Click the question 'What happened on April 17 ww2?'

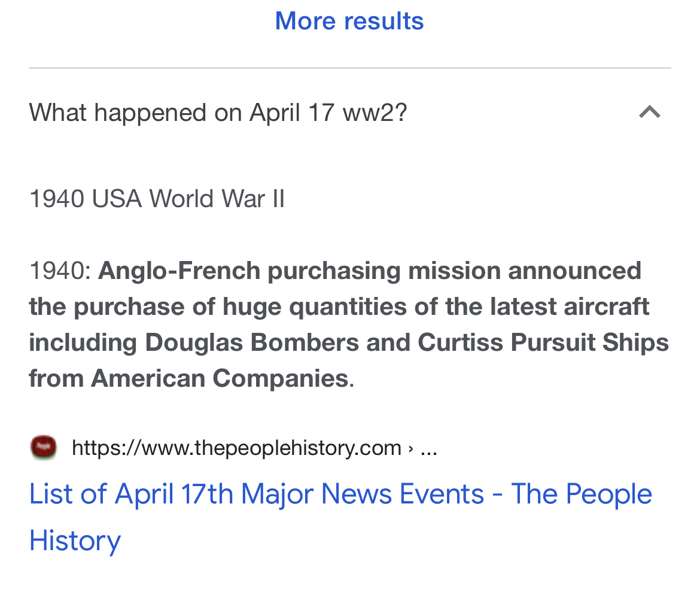(x=218, y=113)
